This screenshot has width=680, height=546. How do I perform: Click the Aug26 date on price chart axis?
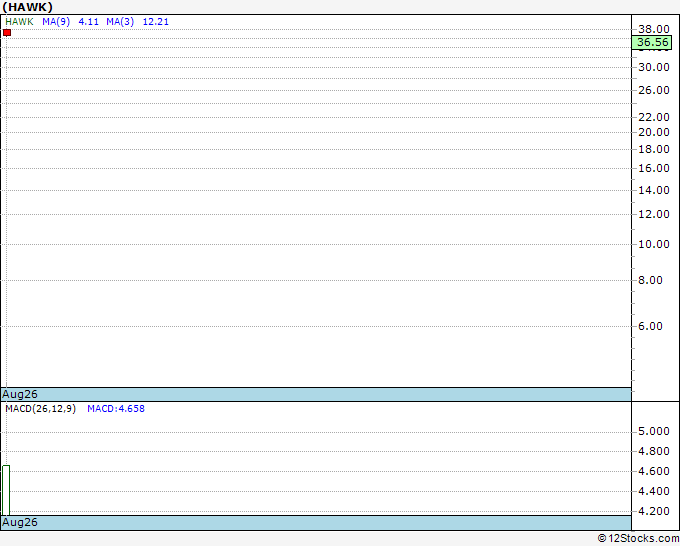[x=20, y=394]
